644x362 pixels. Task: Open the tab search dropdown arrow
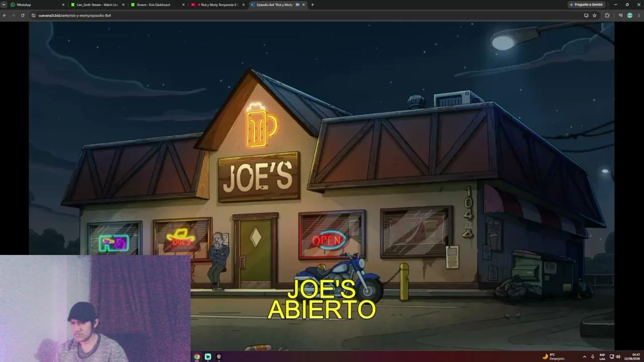pos(4,5)
